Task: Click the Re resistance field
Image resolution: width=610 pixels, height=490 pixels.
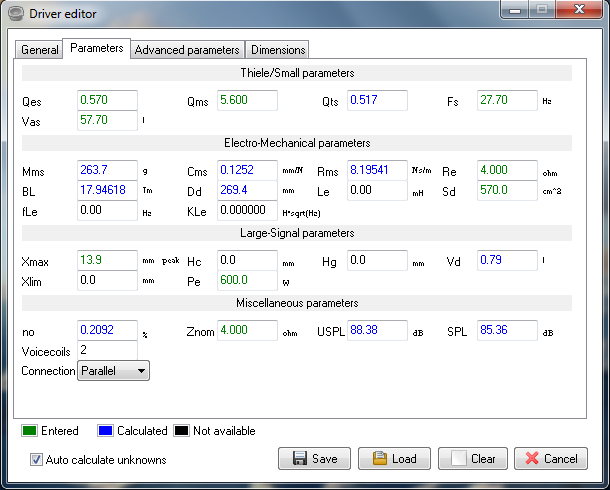Action: tap(507, 170)
